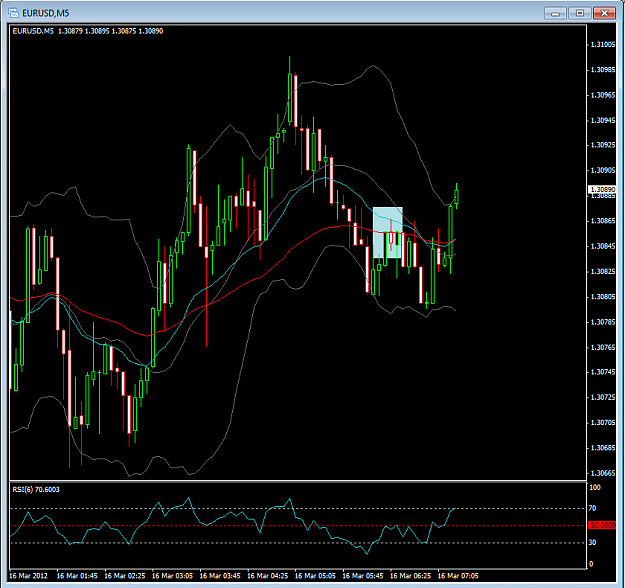Click the RSI scale value 0
625x588 pixels.
pos(591,564)
